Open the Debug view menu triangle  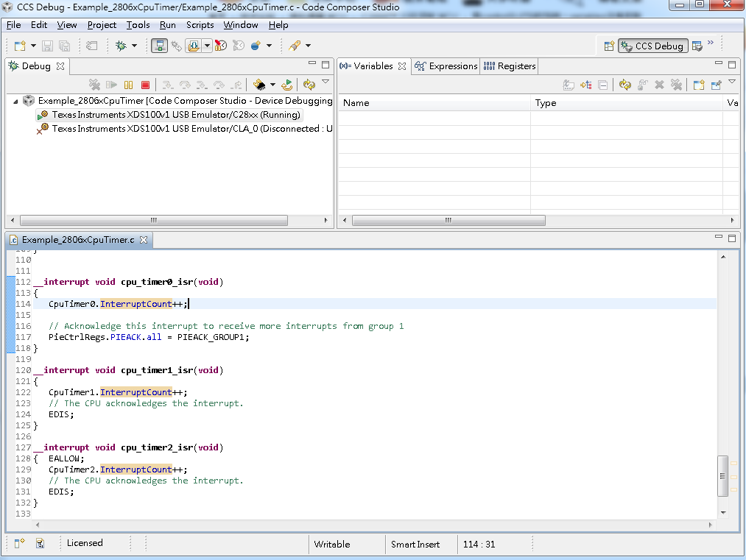[x=326, y=82]
